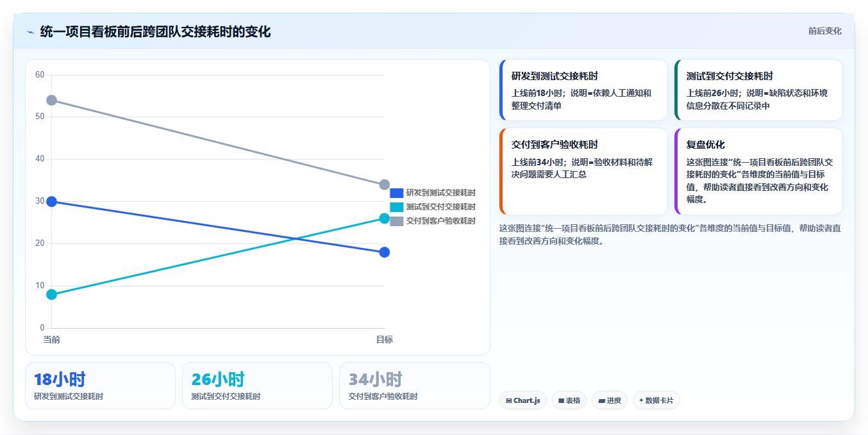The width and height of the screenshot is (868, 435).
Task: Click the 数据卡片 tag
Action: point(656,400)
